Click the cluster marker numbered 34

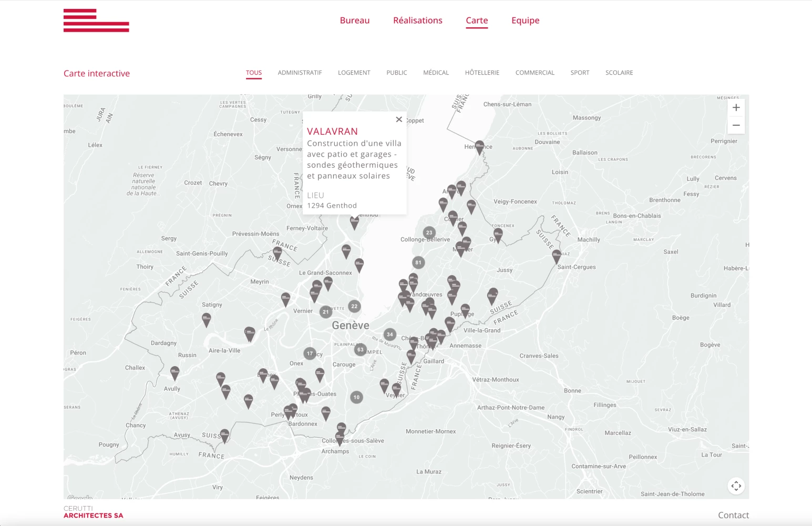tap(389, 335)
